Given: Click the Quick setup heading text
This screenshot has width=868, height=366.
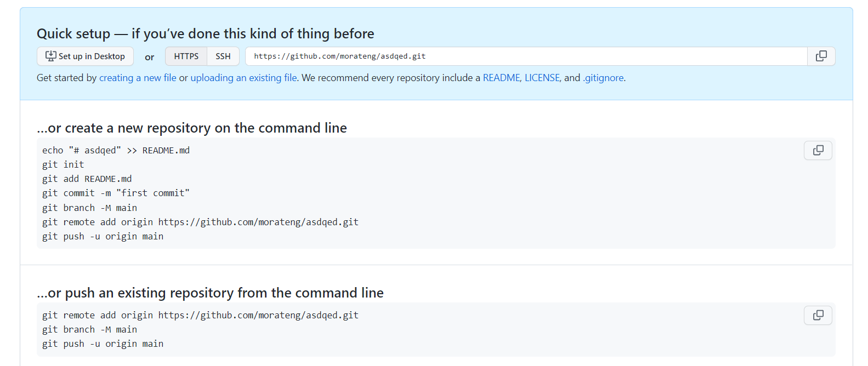Looking at the screenshot, I should tap(206, 34).
